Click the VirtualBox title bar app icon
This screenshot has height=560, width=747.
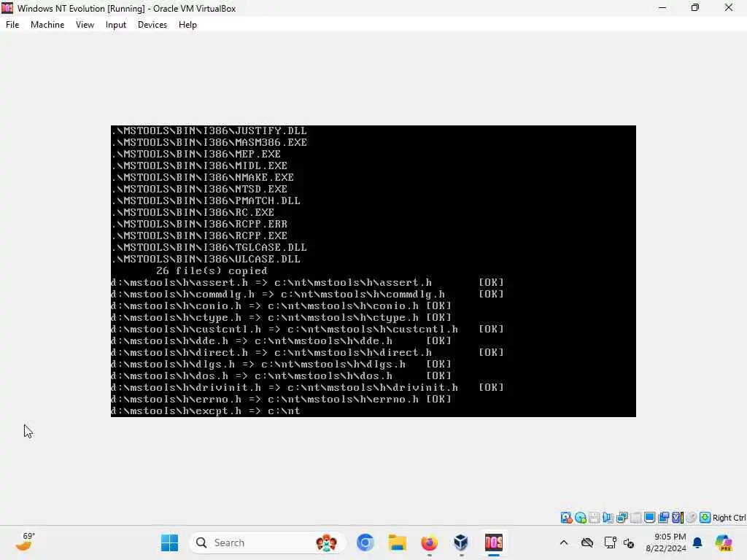coord(7,8)
